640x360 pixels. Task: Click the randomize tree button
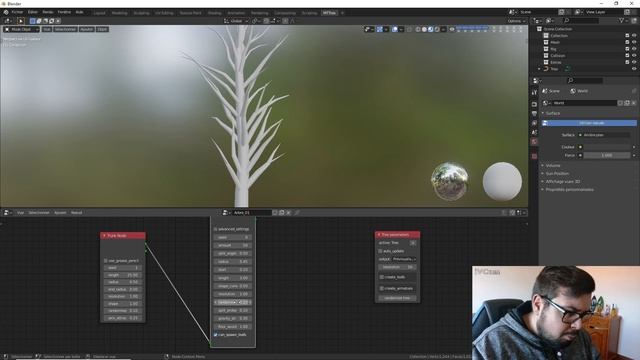point(397,298)
